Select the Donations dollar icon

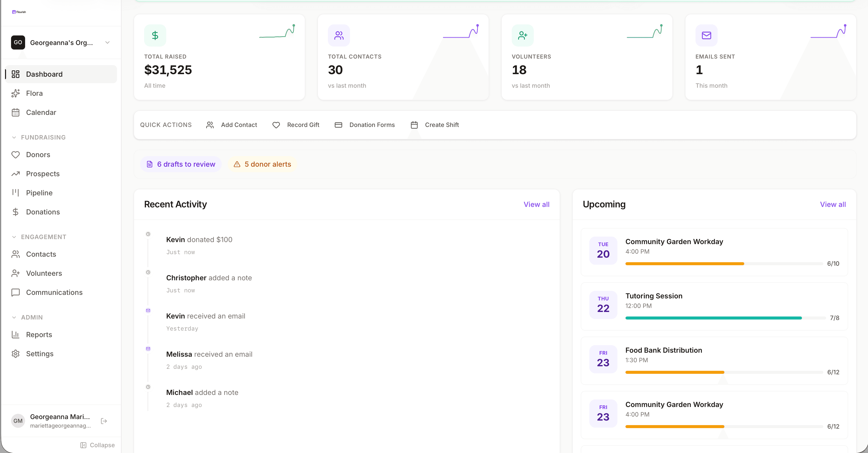pyautogui.click(x=16, y=212)
